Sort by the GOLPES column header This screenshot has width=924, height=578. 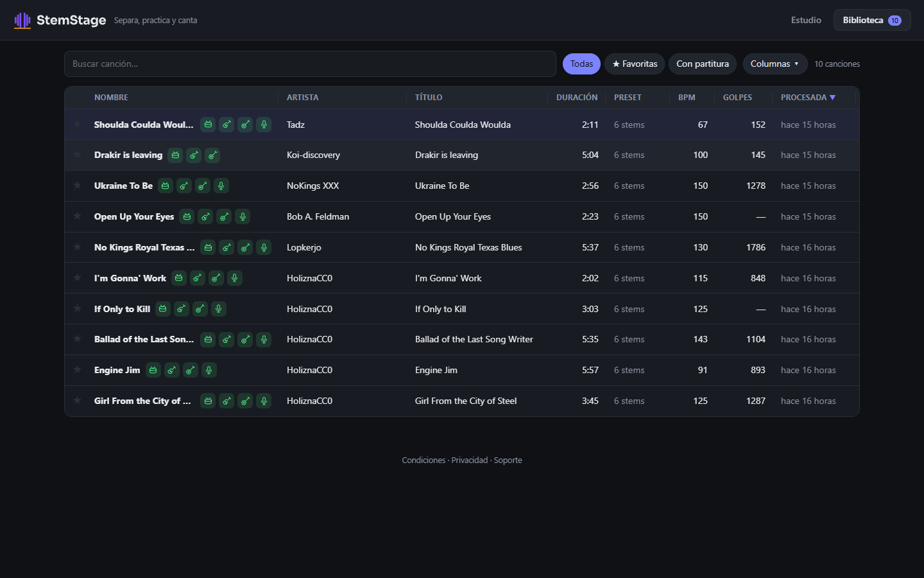point(737,98)
